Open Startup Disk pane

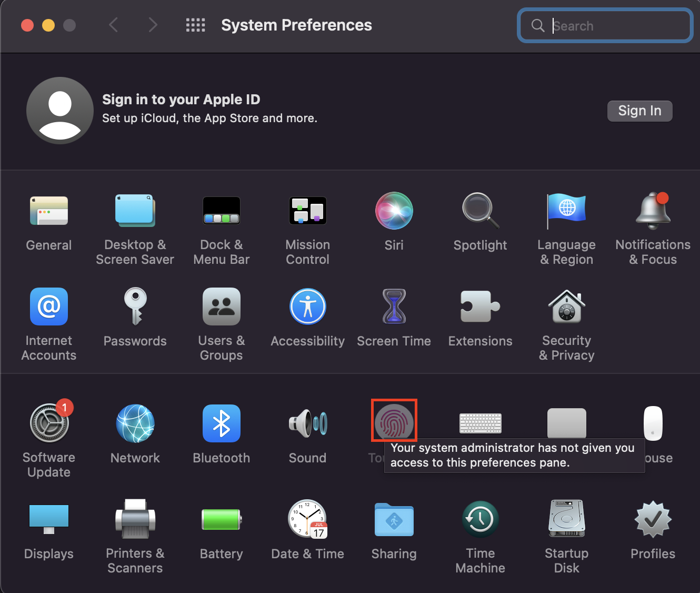[x=567, y=519]
